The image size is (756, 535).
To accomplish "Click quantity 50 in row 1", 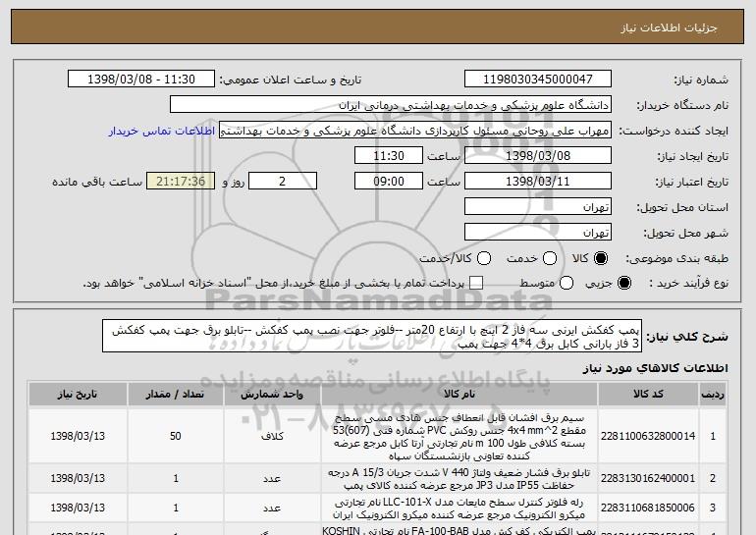I will tap(176, 436).
